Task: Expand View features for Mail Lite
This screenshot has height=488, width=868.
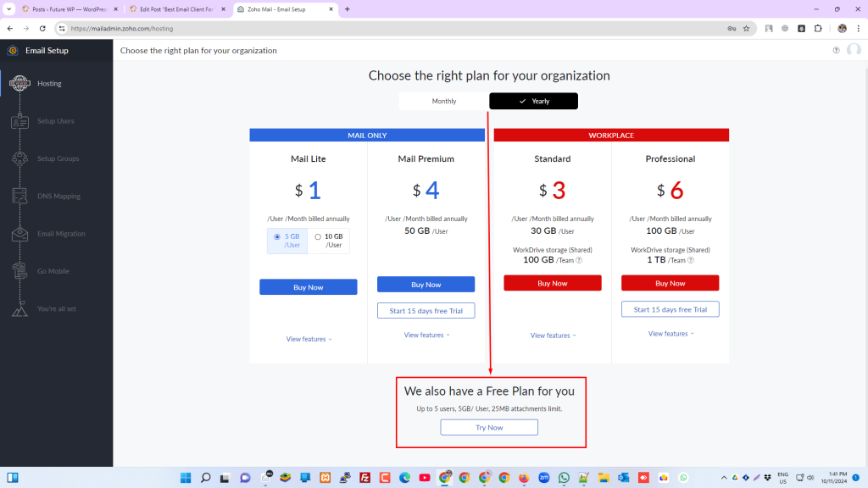Action: click(x=309, y=339)
